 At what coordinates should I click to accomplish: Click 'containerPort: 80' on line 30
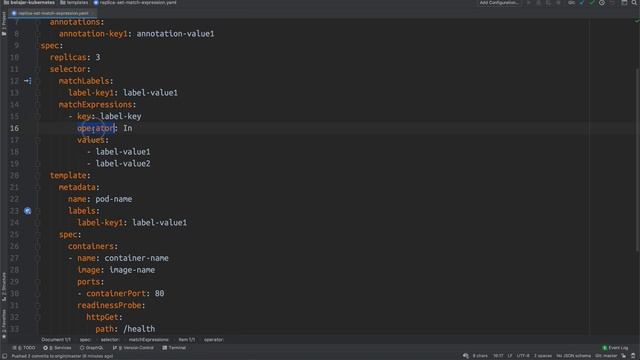(x=125, y=293)
